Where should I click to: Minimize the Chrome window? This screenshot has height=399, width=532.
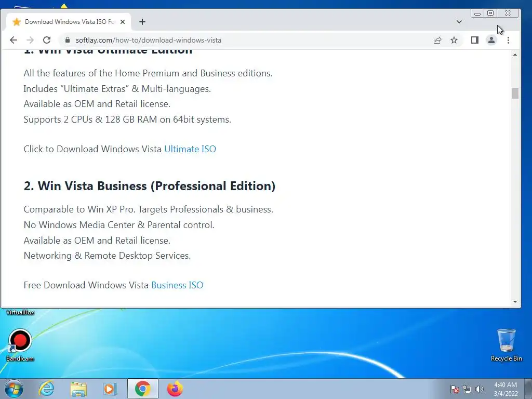tap(477, 14)
